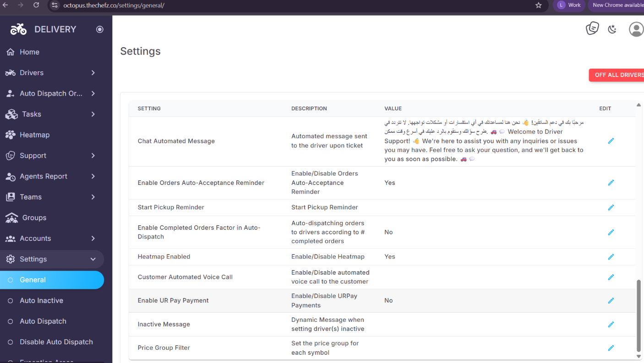Toggle the sidebar pin radio icon
This screenshot has height=363, width=644.
click(x=100, y=29)
